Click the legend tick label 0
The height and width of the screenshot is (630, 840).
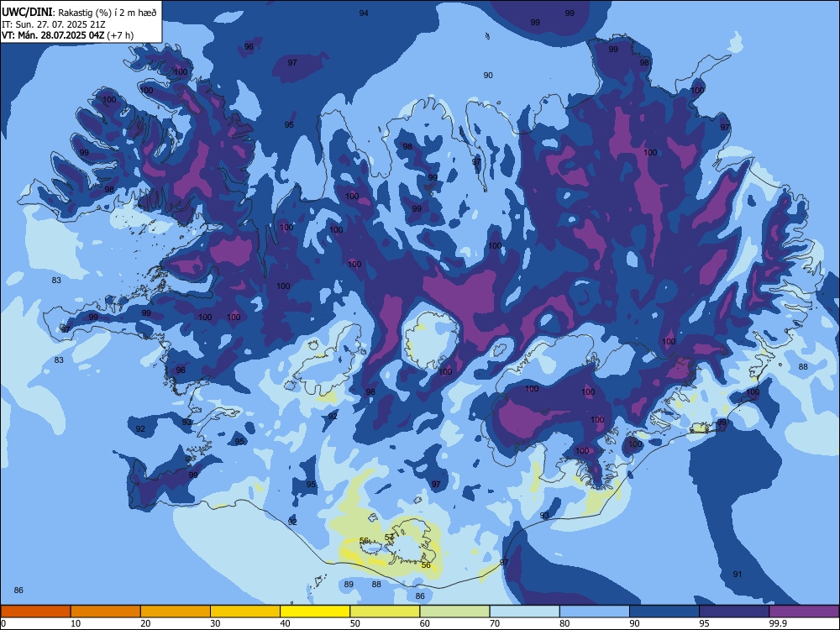click(x=3, y=623)
